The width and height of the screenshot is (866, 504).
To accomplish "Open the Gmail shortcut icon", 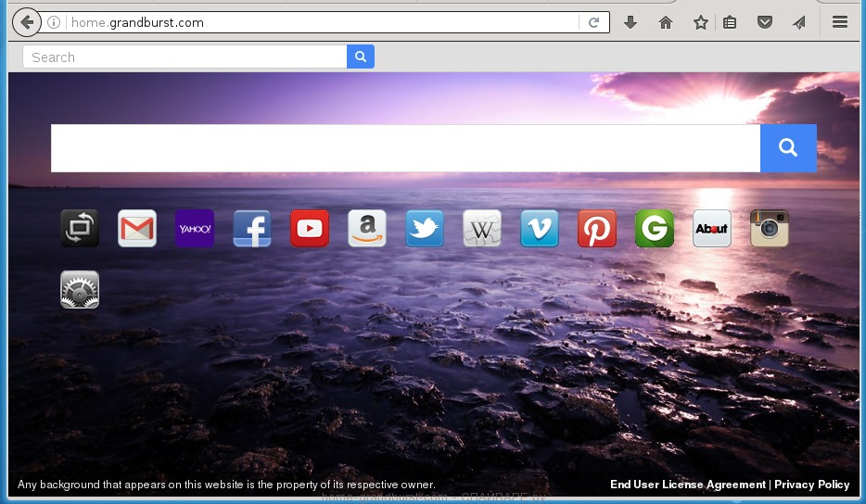I will [x=137, y=229].
